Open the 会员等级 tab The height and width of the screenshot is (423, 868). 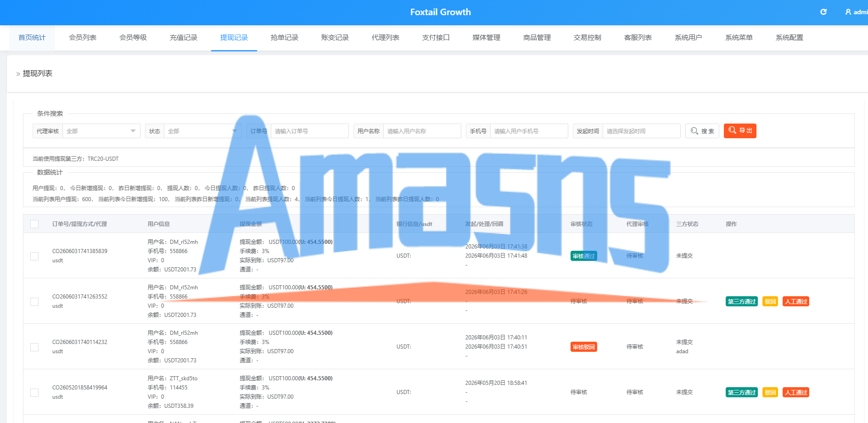tap(133, 38)
